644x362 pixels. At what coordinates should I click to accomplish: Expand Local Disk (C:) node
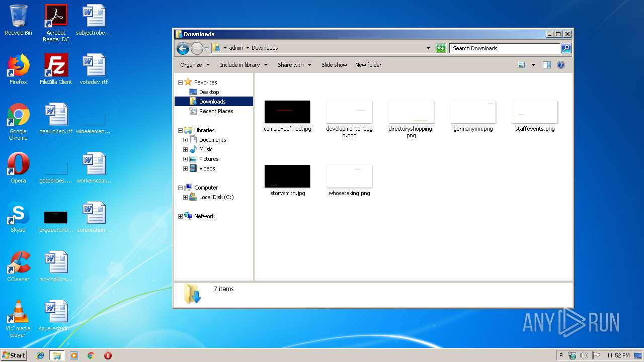[185, 197]
